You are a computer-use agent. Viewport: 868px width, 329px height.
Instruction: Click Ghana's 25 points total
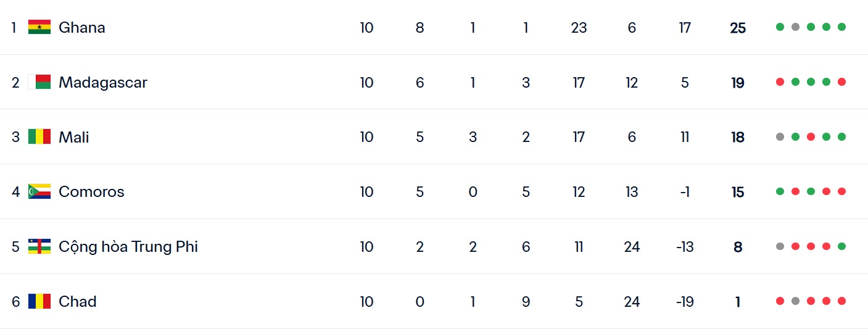pyautogui.click(x=738, y=28)
